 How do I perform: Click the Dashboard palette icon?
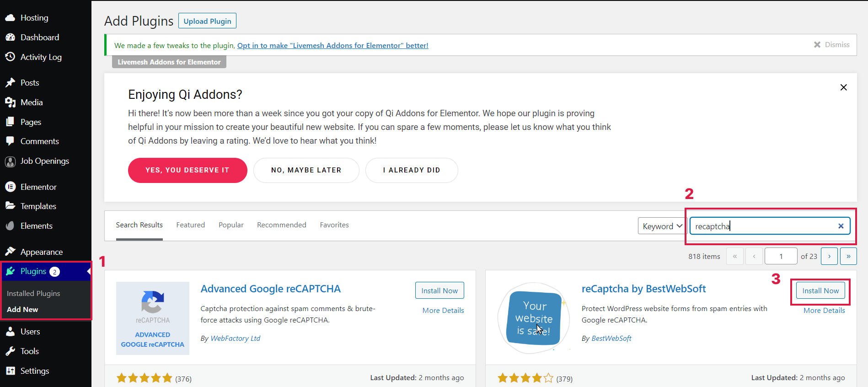coord(10,38)
